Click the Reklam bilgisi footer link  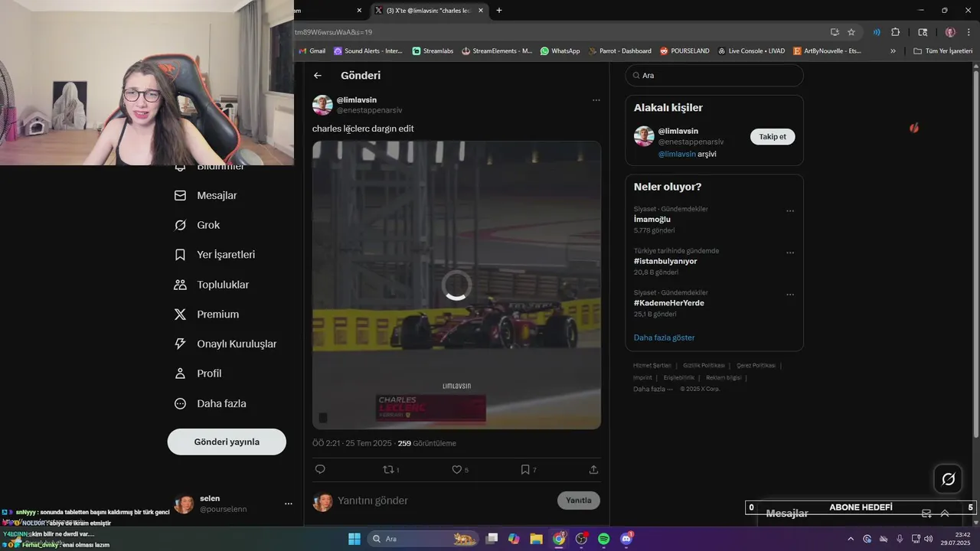[724, 377]
